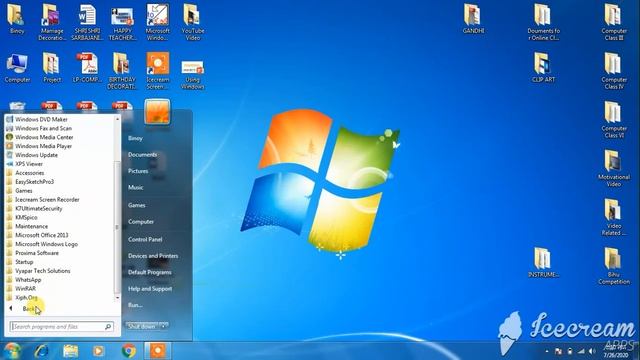Open the Bihu Competition folder
The width and height of the screenshot is (640, 360).
(x=614, y=267)
